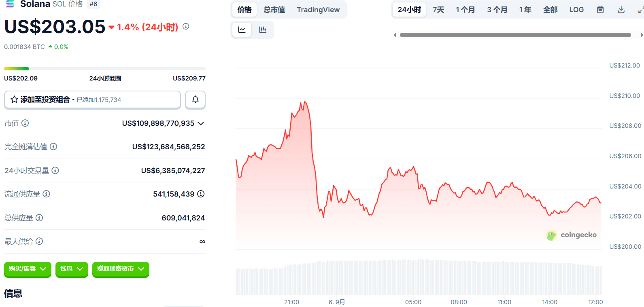Viewport: 644px width, 307px height.
Task: Open info icon next to 流通供应量 label
Action: [47, 194]
